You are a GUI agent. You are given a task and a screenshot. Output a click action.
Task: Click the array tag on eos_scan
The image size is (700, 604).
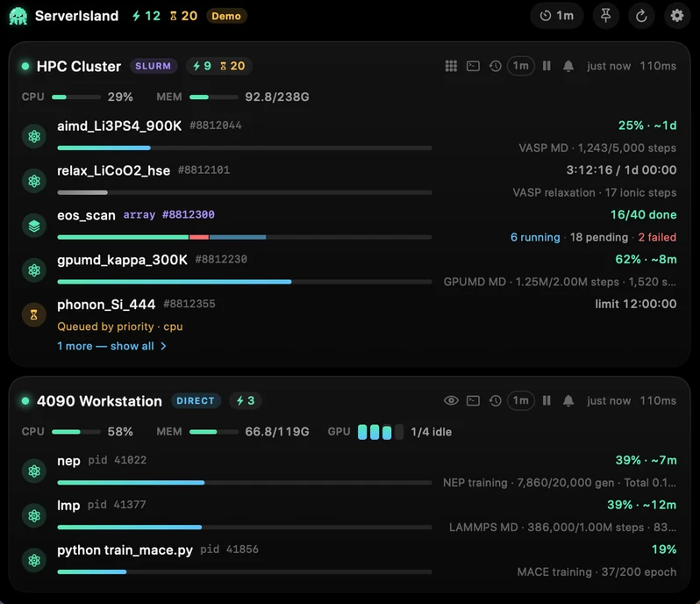coord(139,215)
